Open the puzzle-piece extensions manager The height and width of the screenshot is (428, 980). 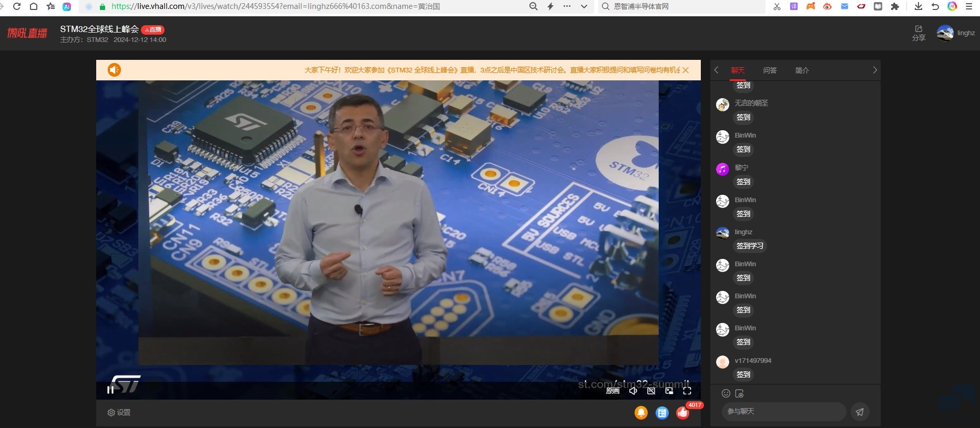pyautogui.click(x=895, y=6)
